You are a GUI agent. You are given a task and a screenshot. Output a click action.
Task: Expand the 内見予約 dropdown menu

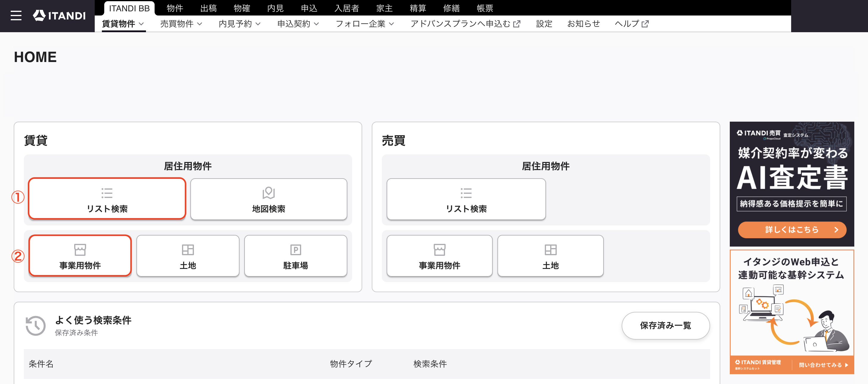click(x=239, y=24)
